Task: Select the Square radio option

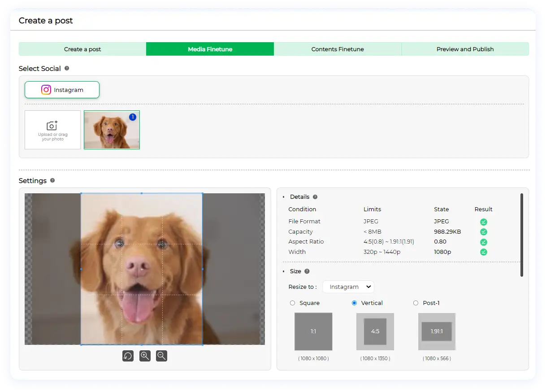Action: 293,303
